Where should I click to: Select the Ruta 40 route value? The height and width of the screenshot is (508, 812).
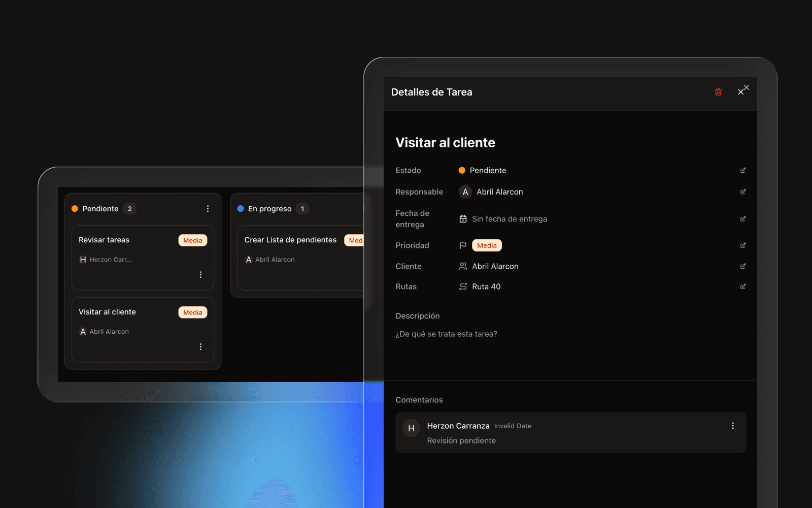pyautogui.click(x=486, y=287)
